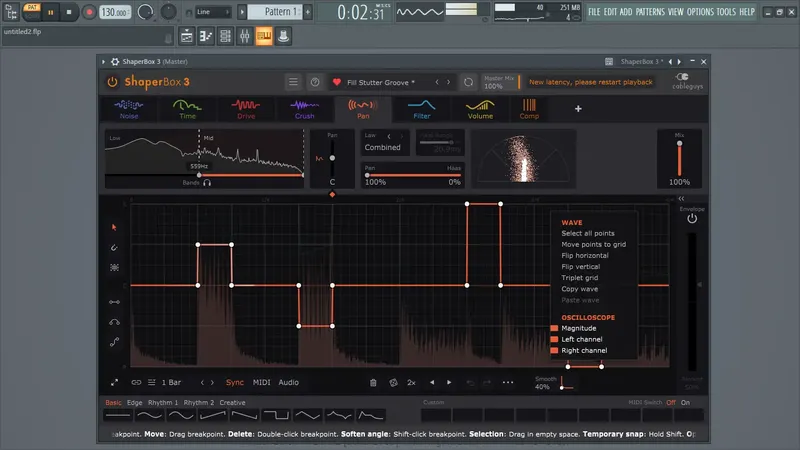Open Rhythm 1 wave presets tab

(x=163, y=403)
